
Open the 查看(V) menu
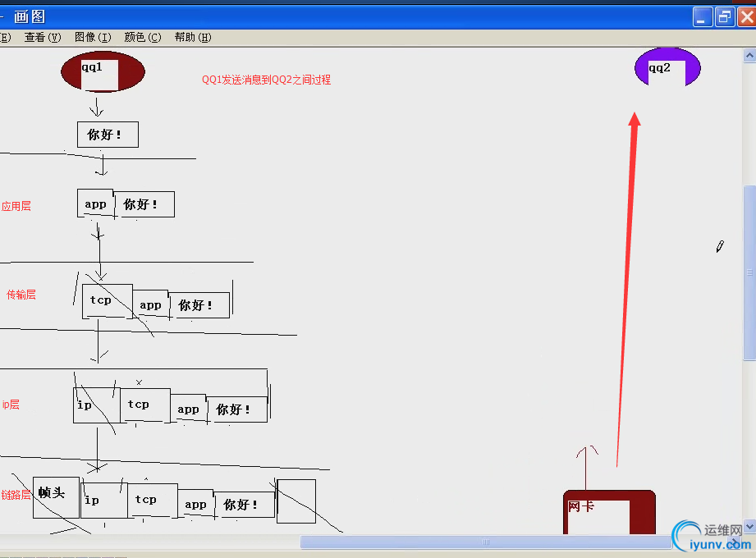pos(43,37)
